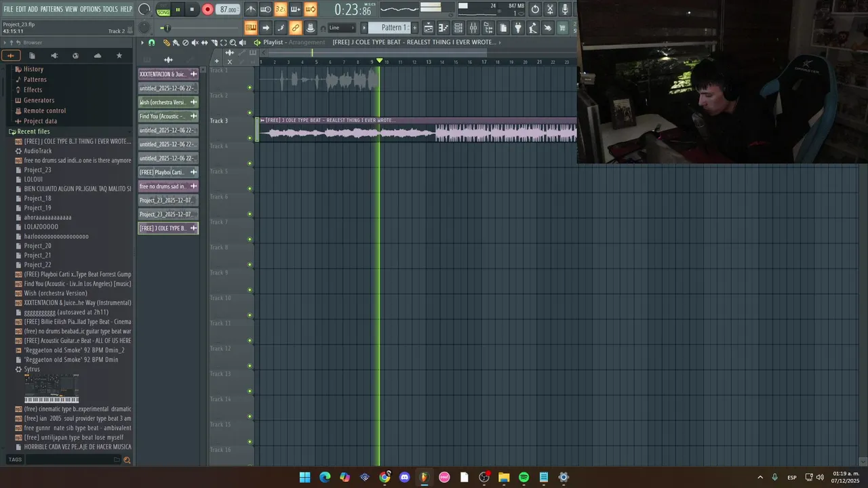Viewport: 868px width, 488px height.
Task: Open the OPTIONS menu
Action: coord(90,9)
